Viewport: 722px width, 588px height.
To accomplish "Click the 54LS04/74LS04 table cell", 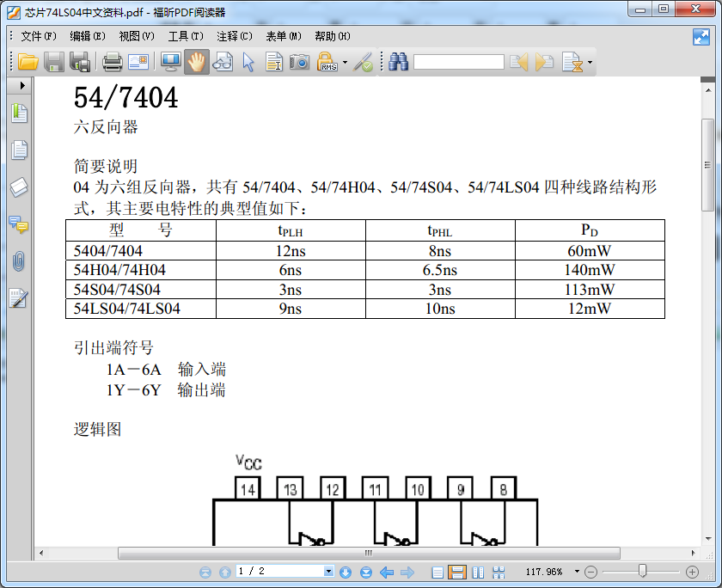I will click(x=141, y=309).
